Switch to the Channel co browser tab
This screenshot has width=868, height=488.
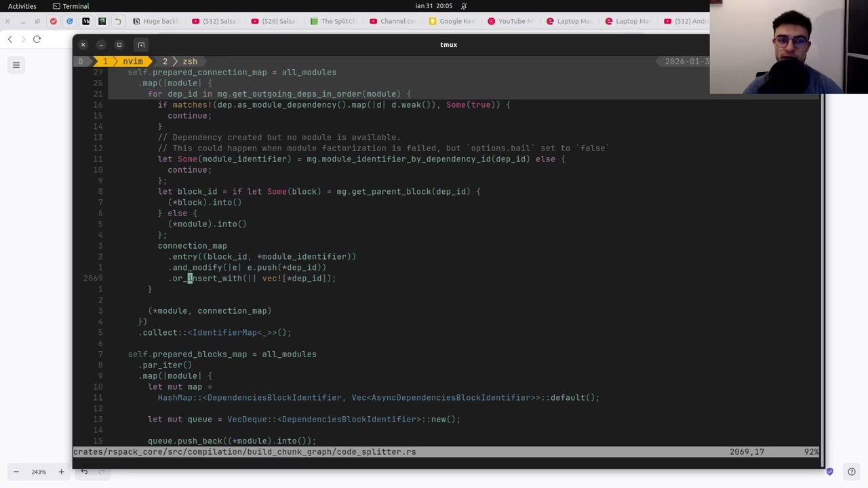[392, 21]
